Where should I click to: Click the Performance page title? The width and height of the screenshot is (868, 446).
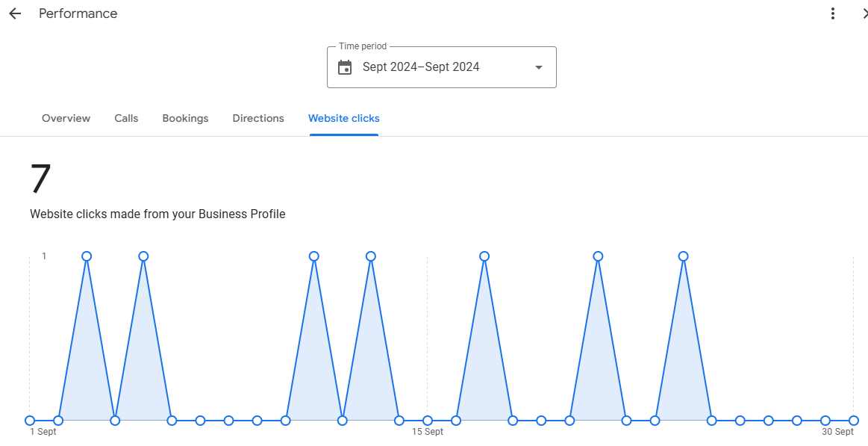[78, 14]
